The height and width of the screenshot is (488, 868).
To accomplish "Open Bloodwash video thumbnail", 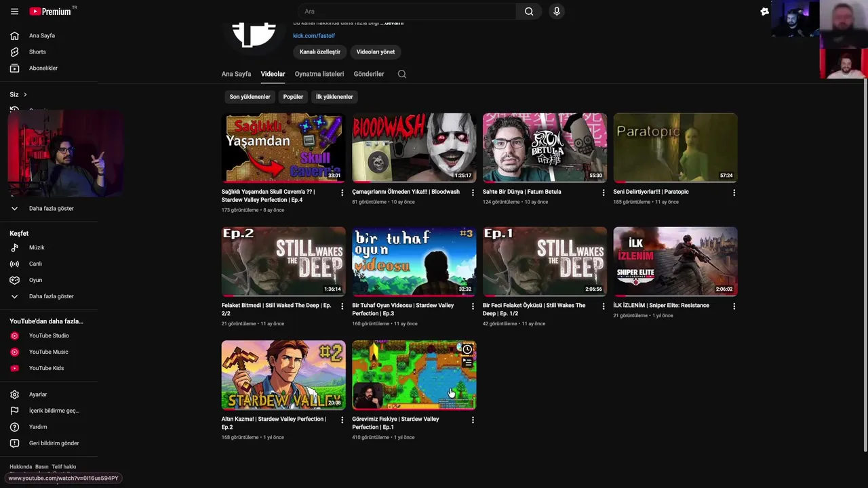I will click(x=414, y=148).
